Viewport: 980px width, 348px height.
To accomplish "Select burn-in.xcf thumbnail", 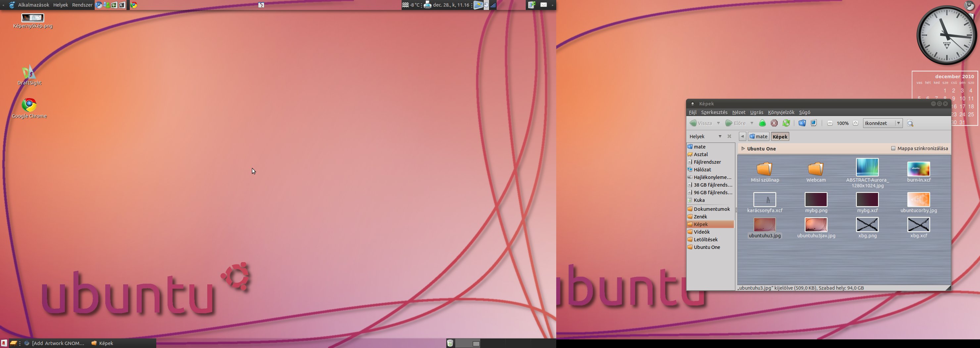I will [919, 169].
